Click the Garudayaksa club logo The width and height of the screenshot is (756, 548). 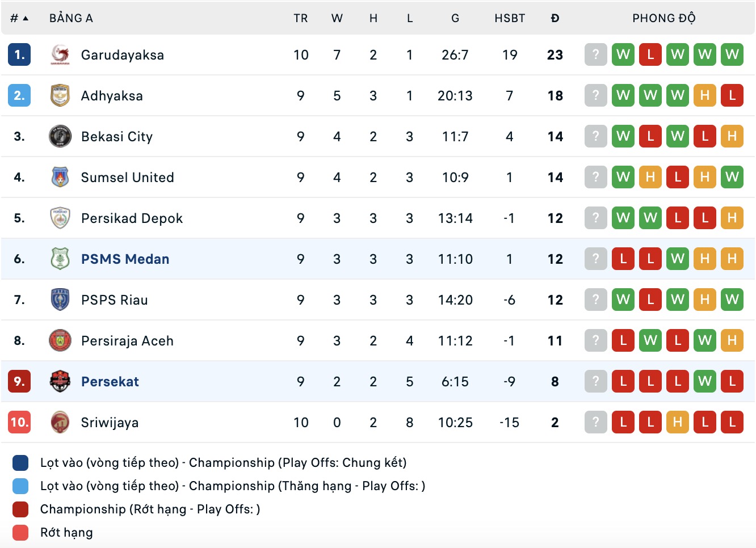(x=60, y=55)
